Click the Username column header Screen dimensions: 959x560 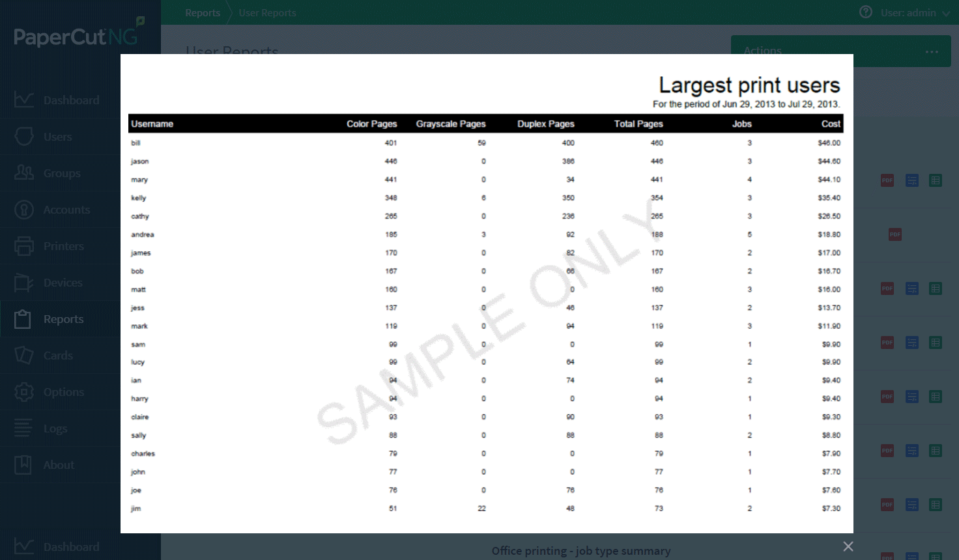tap(152, 124)
